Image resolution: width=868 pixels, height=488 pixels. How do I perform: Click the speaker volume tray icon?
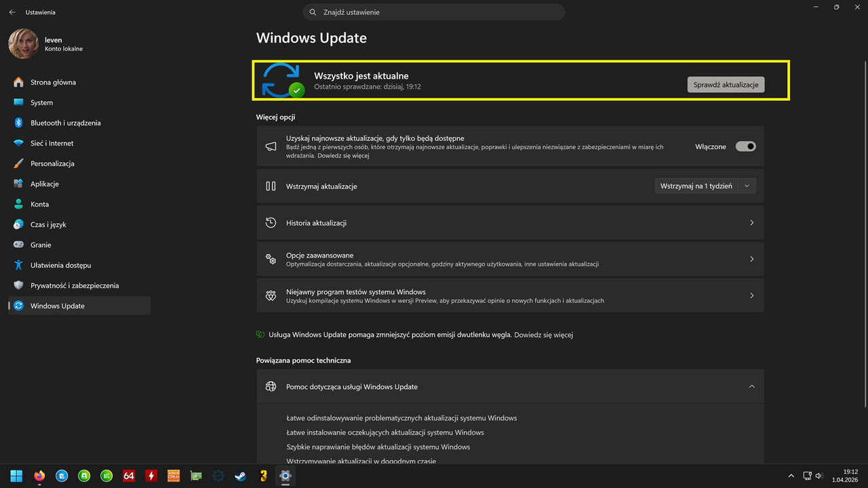pyautogui.click(x=819, y=476)
